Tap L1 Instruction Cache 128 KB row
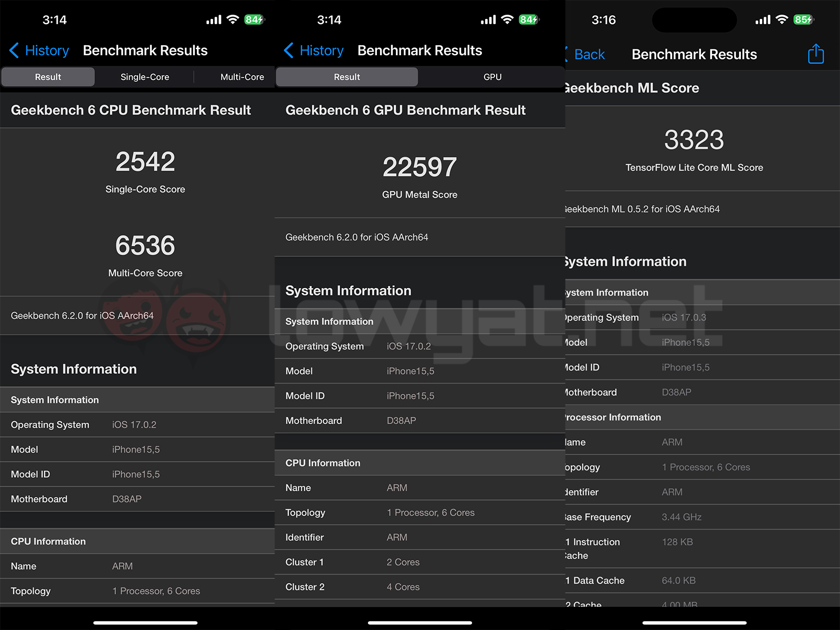840x630 pixels. [702, 549]
